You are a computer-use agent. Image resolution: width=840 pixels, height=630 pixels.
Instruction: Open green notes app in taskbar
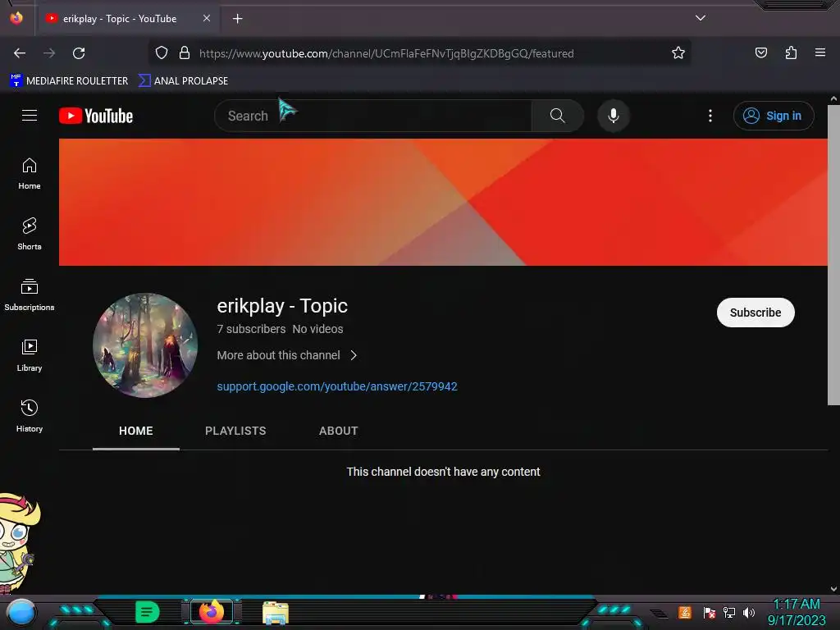click(x=148, y=612)
